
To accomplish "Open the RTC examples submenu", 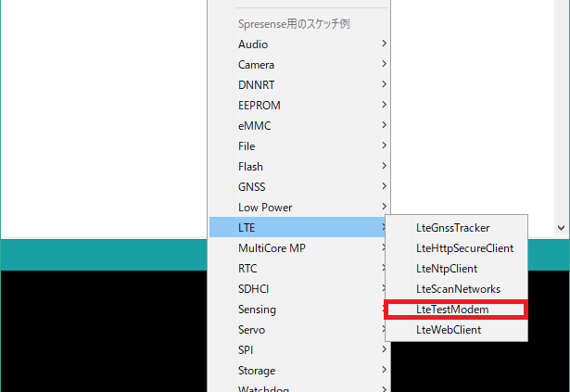I will click(298, 268).
